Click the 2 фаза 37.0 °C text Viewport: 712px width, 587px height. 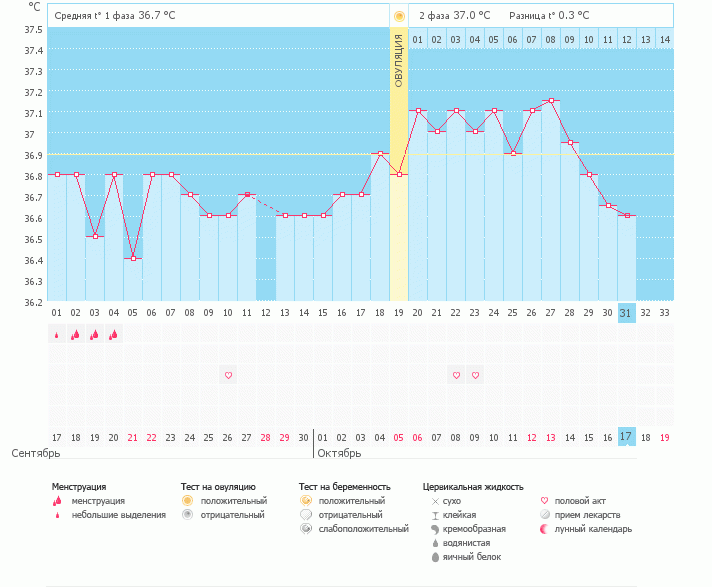[455, 15]
